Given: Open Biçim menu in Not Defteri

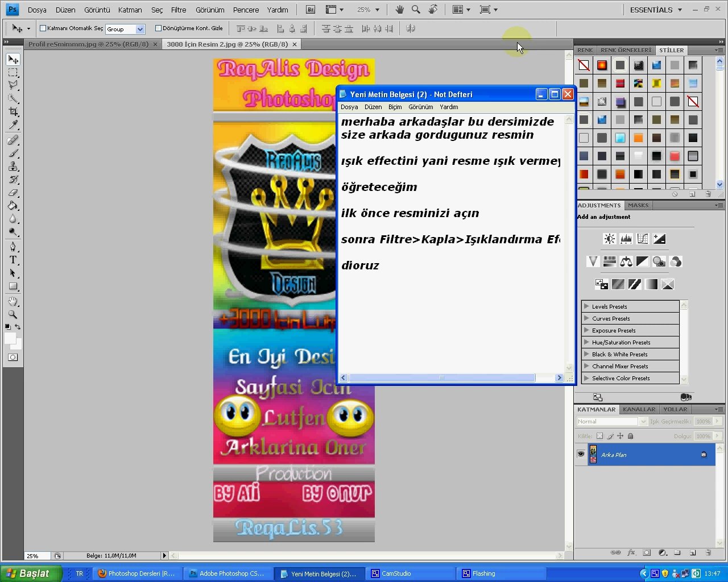Looking at the screenshot, I should (x=395, y=107).
